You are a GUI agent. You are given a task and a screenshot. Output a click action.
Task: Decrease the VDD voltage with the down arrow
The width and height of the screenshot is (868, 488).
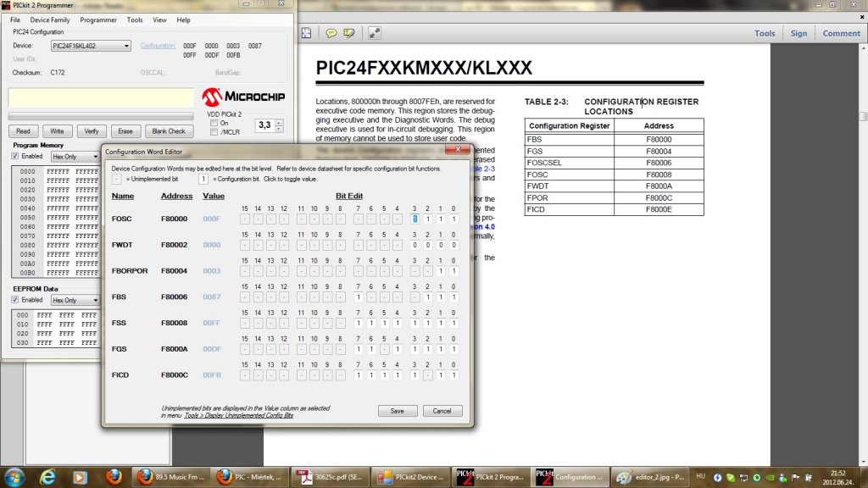[x=279, y=129]
